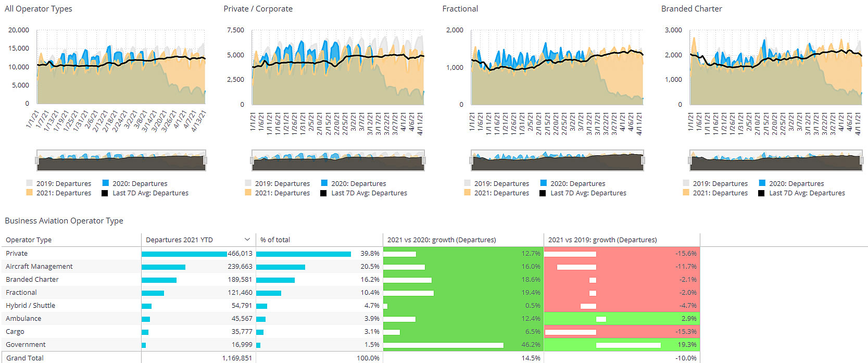Toggle 2021 Departures legend in Fractional chart
The height and width of the screenshot is (363, 868).
pyautogui.click(x=496, y=193)
